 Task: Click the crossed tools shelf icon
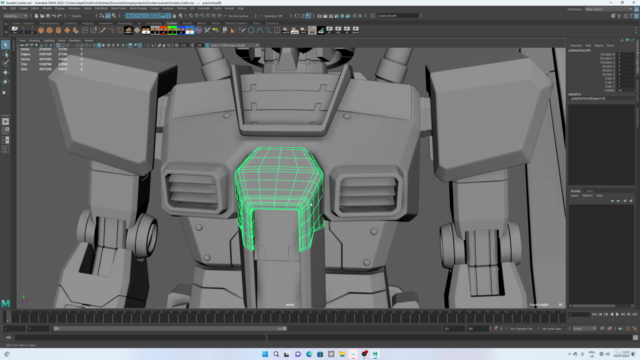click(x=207, y=30)
